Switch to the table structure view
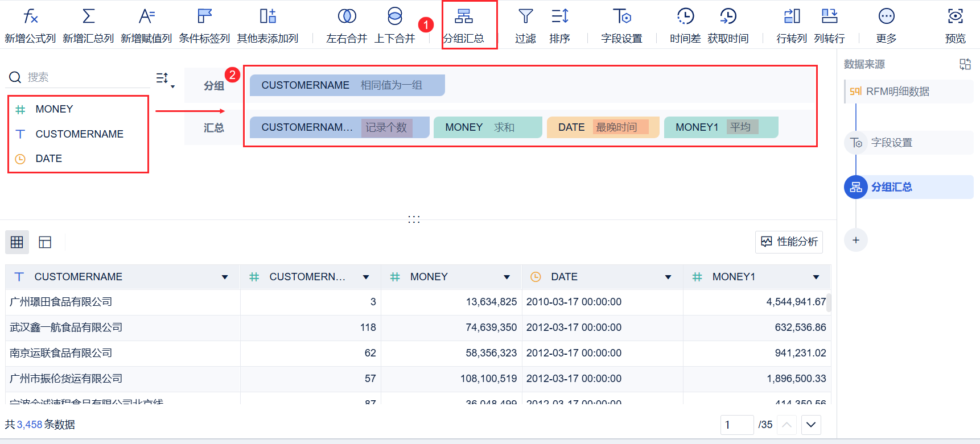Image resolution: width=980 pixels, height=444 pixels. pyautogui.click(x=45, y=242)
